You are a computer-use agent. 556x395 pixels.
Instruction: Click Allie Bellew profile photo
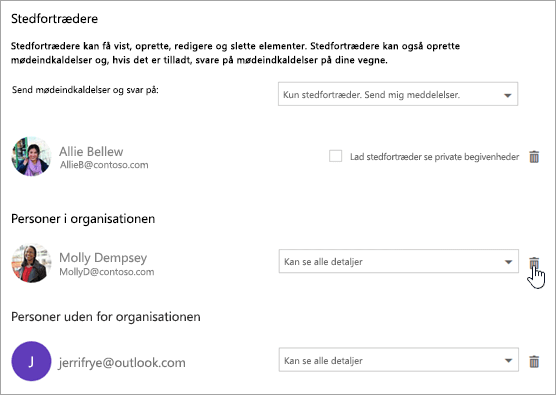32,156
